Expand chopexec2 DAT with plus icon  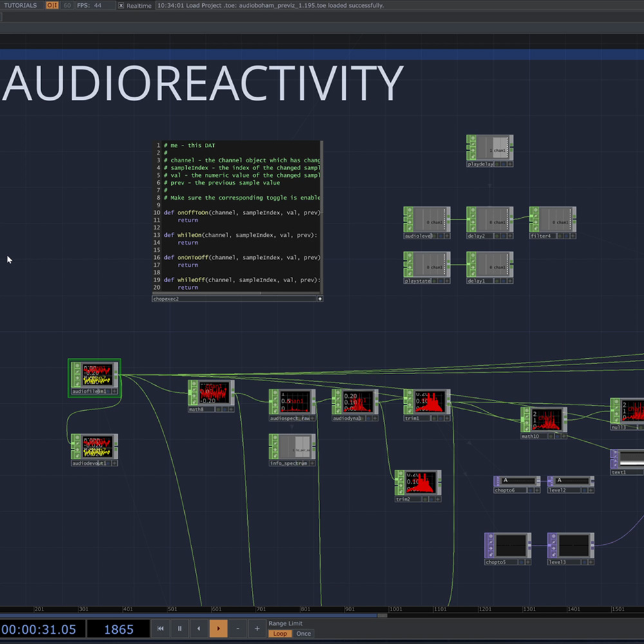coord(319,299)
